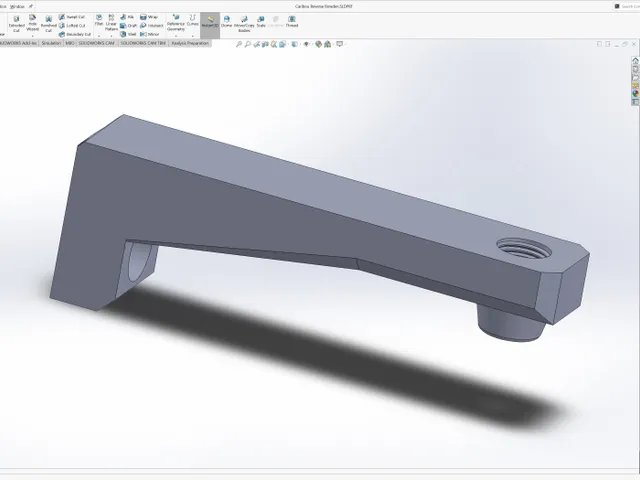Open the Hide/Show Items dropdown
This screenshot has width=640, height=480.
pos(307,44)
